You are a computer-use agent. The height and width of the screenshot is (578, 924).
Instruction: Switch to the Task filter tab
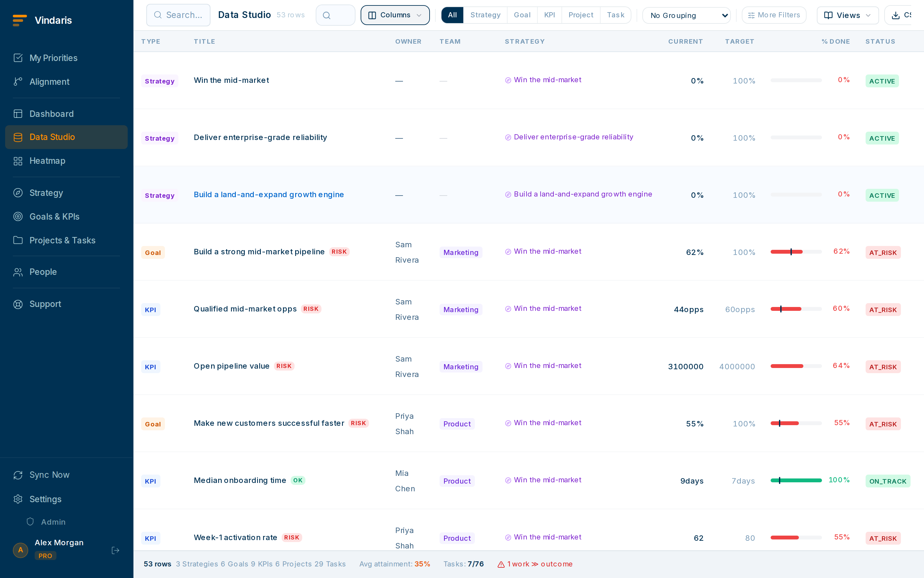point(615,15)
